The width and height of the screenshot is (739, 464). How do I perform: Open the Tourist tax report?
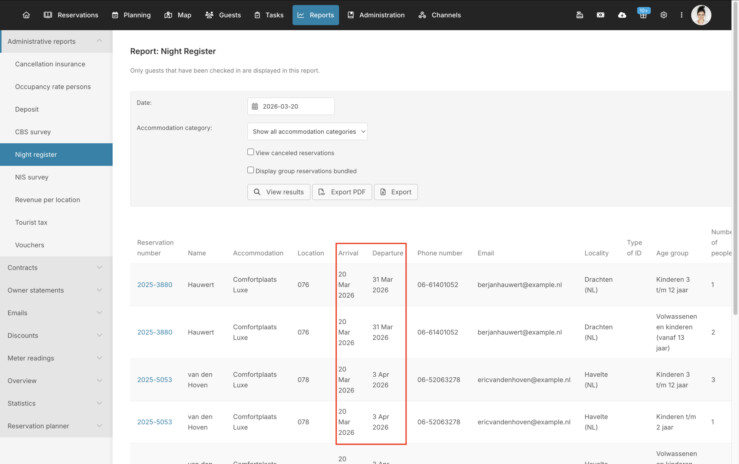click(31, 222)
